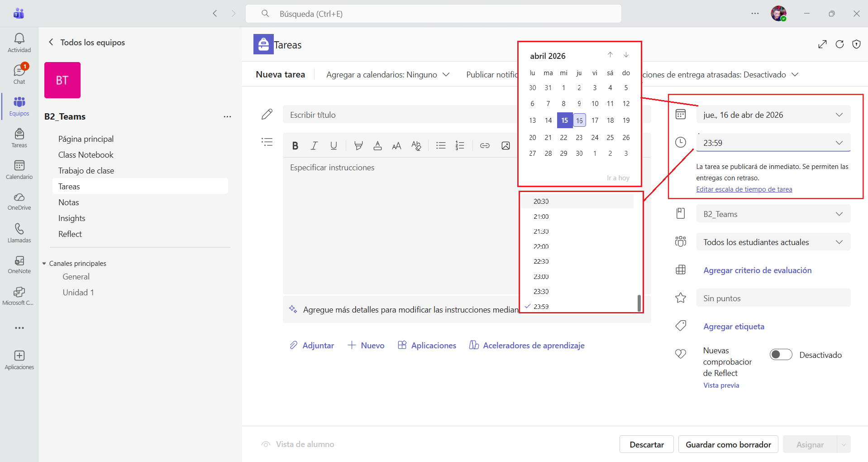Viewport: 868px width, 462px height.
Task: Open the shield info icon
Action: click(x=856, y=44)
